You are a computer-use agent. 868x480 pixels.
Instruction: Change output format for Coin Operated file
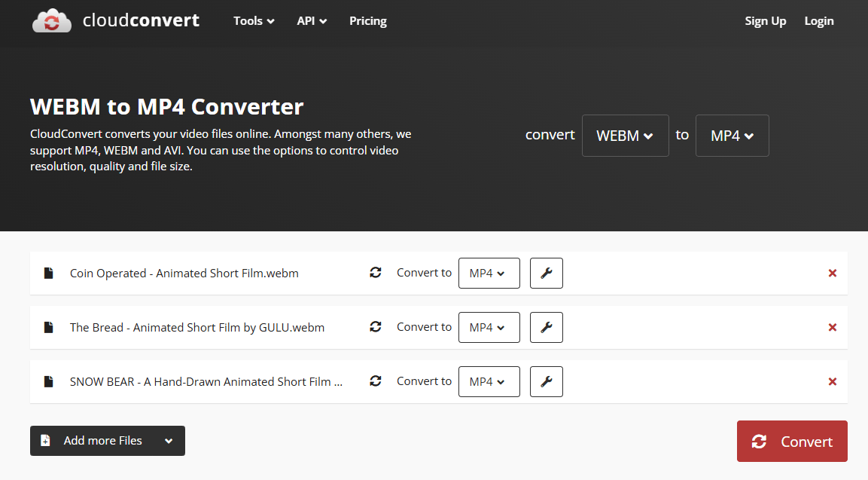pos(489,273)
